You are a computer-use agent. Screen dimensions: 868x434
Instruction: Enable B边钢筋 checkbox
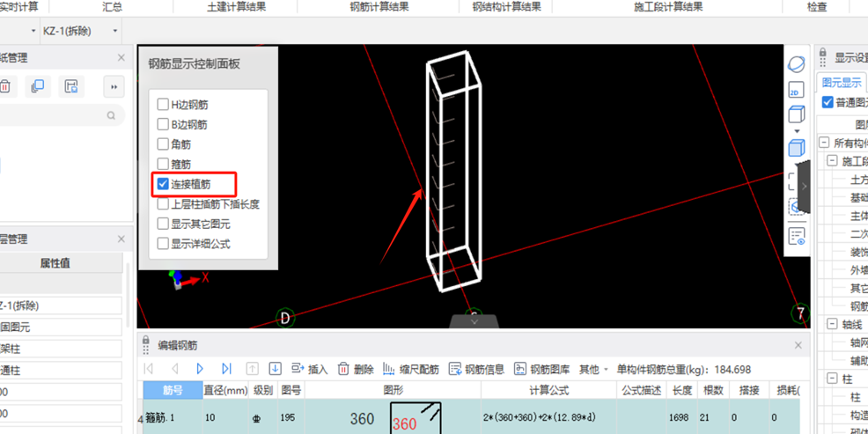click(x=163, y=124)
